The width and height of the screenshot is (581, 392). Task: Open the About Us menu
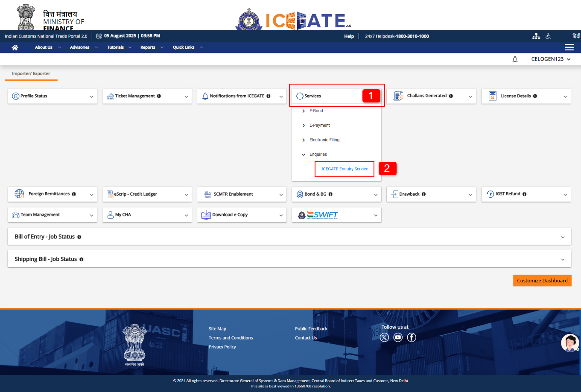tap(48, 47)
